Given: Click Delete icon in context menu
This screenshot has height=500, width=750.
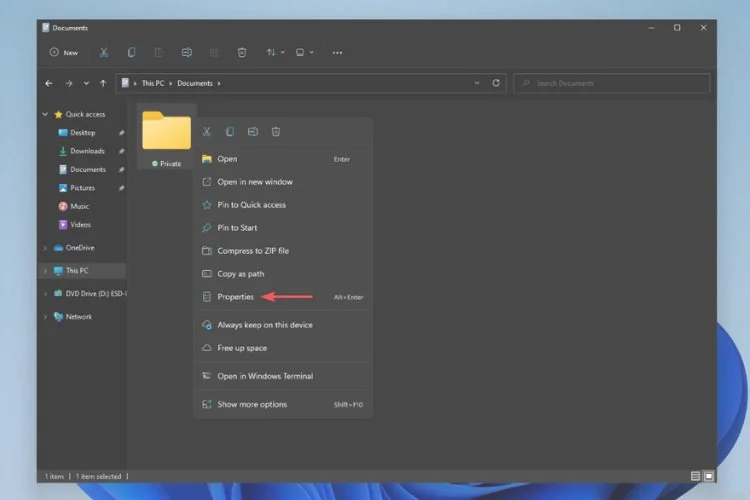Looking at the screenshot, I should tap(276, 132).
